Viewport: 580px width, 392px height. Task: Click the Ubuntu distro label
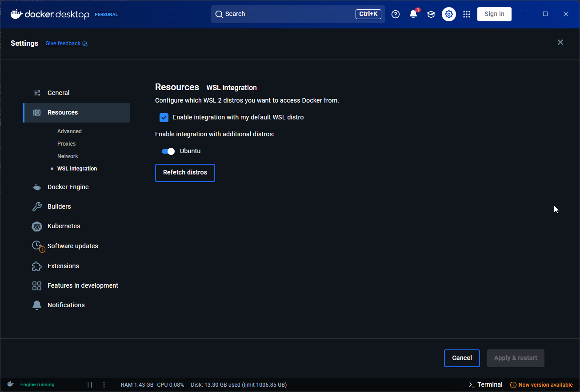tap(190, 151)
